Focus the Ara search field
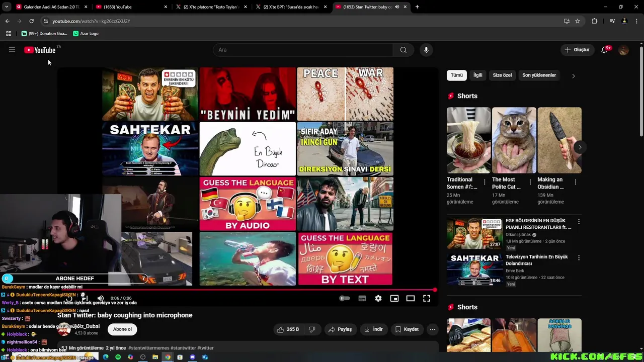Image resolution: width=644 pixels, height=362 pixels. [x=303, y=50]
